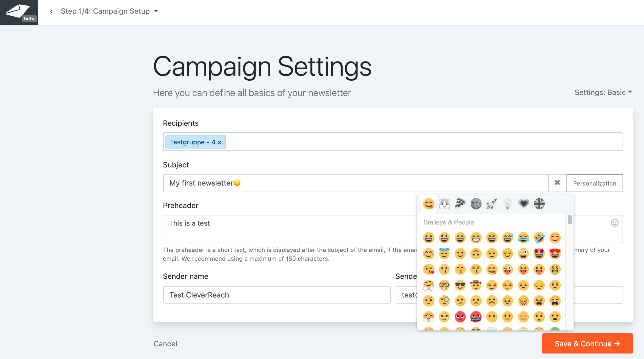Select the flags emoji category

(x=539, y=204)
